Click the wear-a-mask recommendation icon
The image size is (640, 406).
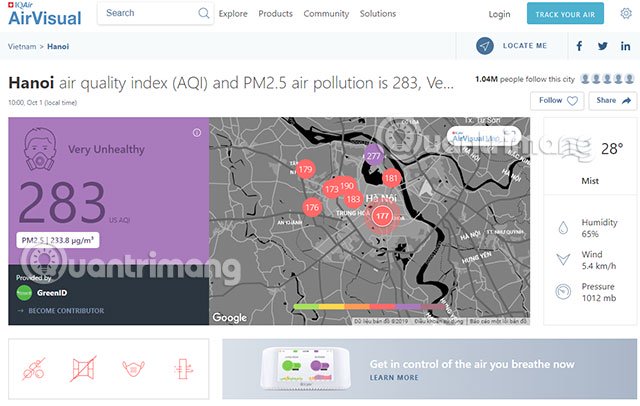pos(133,368)
